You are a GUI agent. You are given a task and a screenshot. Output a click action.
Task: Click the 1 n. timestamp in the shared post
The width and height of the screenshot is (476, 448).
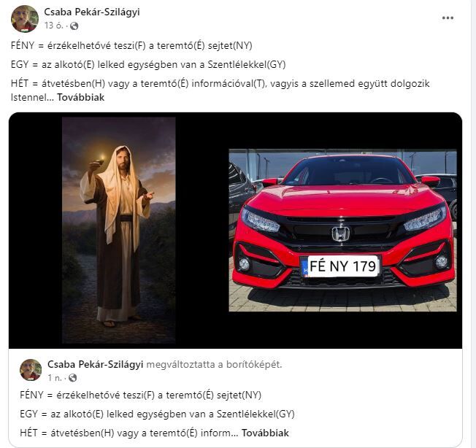point(55,378)
